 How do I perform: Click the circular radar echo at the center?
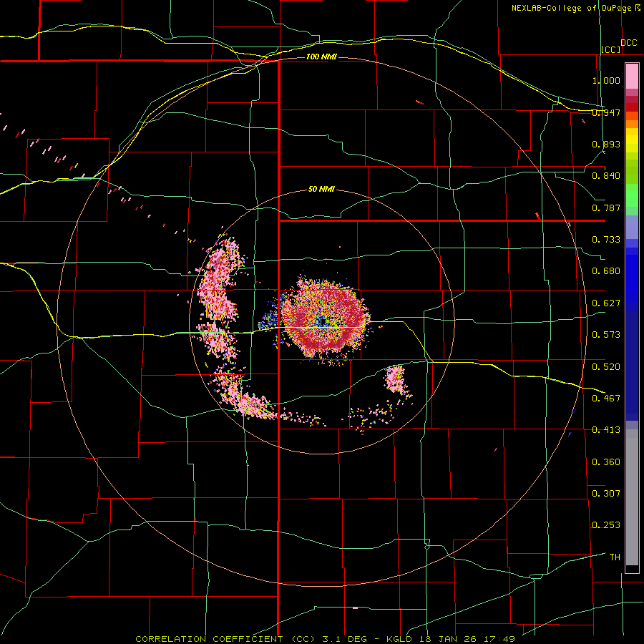324,321
